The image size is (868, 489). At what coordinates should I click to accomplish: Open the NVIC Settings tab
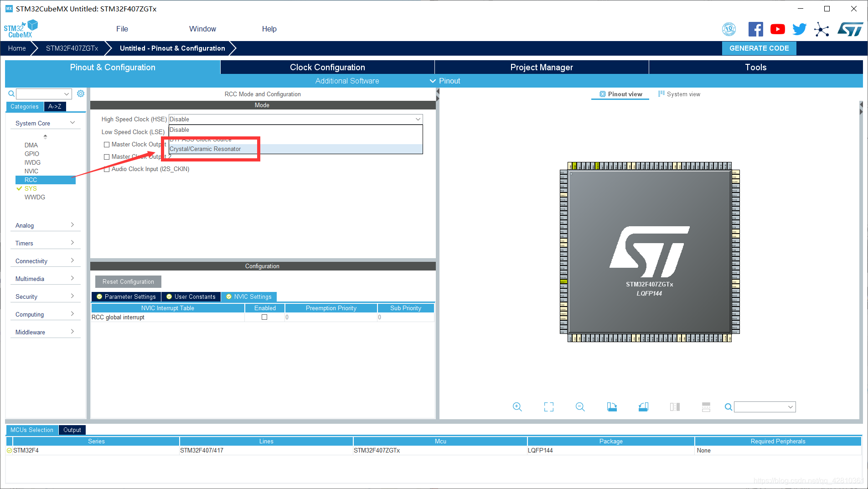[249, 297]
